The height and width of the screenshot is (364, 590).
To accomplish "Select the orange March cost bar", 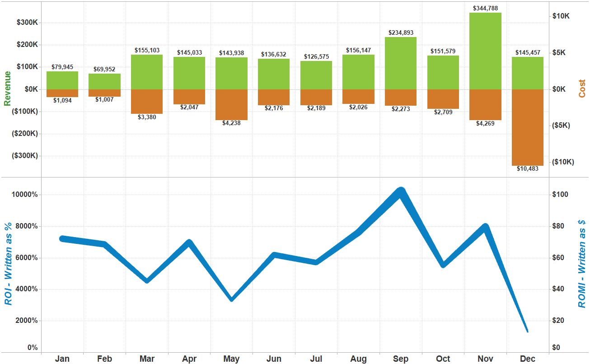I will 147,101.
